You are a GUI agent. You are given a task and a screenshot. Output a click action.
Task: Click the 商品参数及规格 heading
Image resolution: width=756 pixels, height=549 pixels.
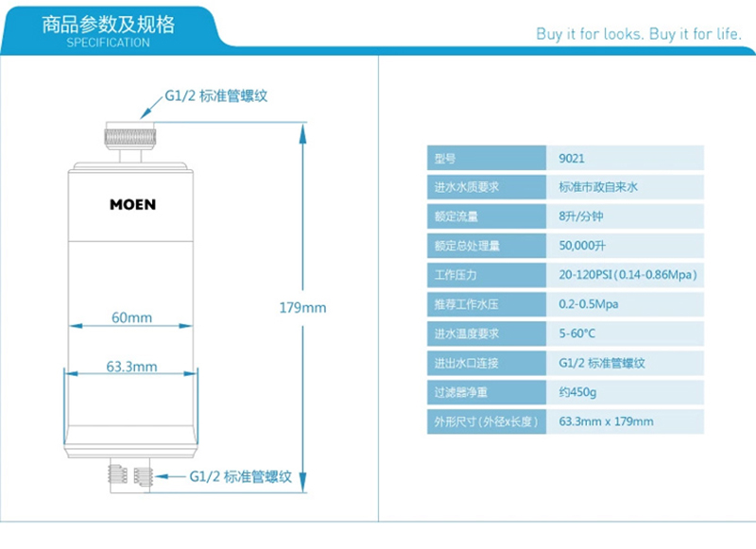(108, 25)
